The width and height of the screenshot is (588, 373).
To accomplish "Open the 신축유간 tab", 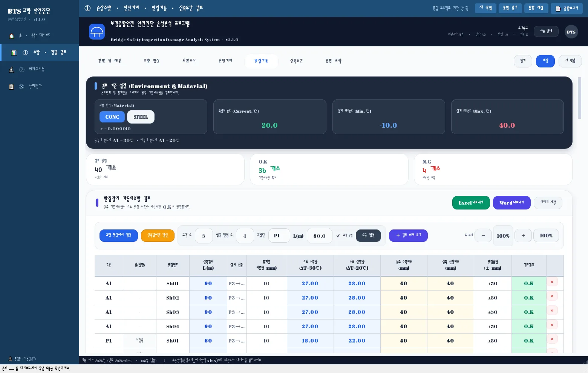I will (297, 61).
